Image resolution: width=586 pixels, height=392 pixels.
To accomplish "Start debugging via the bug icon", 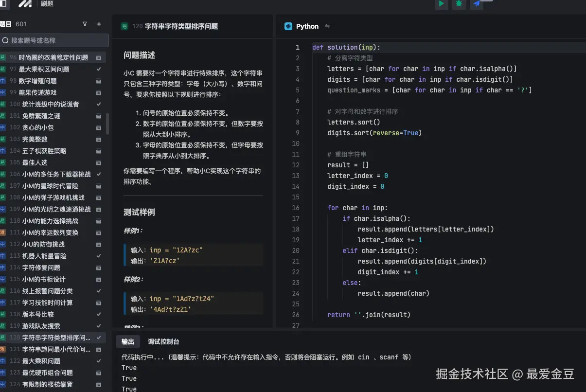I will coord(459,4).
